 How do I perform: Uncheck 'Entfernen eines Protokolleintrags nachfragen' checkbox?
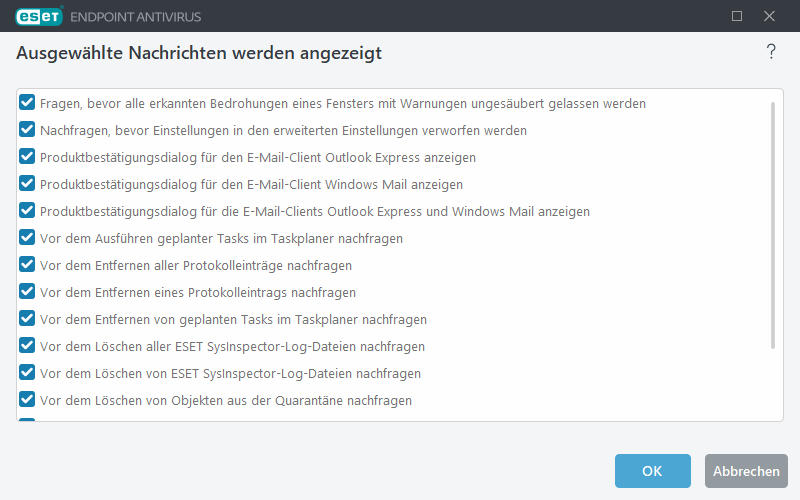[x=28, y=292]
